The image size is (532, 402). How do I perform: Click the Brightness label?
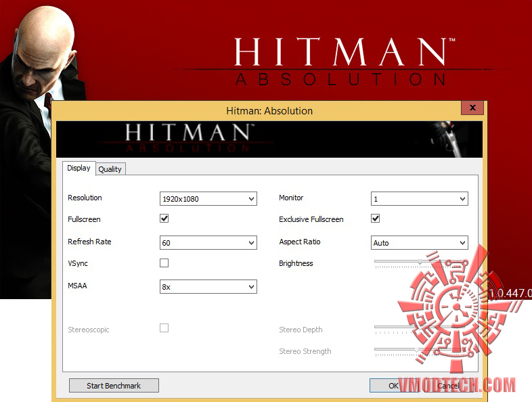[x=296, y=263]
